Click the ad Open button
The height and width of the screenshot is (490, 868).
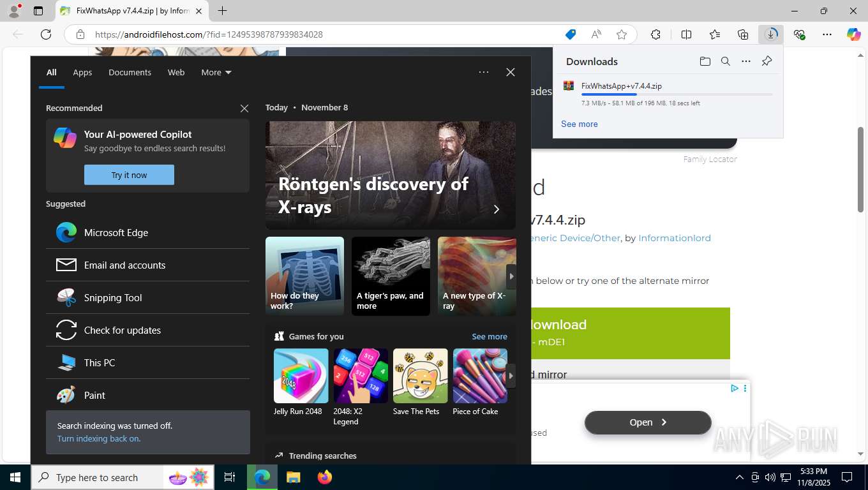(648, 422)
